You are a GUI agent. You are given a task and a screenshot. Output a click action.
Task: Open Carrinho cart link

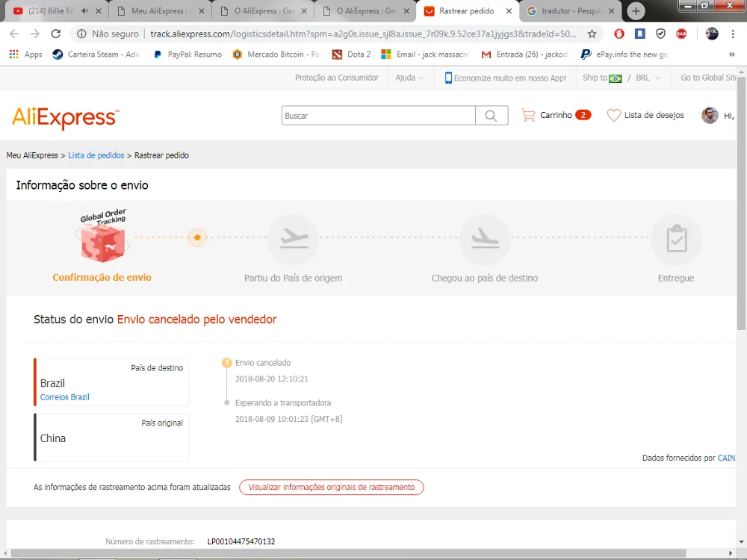(556, 115)
